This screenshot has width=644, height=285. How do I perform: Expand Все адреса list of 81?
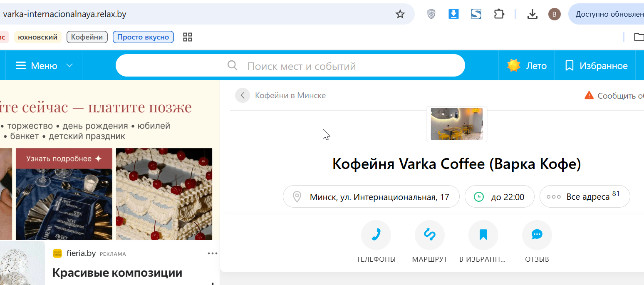pos(585,197)
